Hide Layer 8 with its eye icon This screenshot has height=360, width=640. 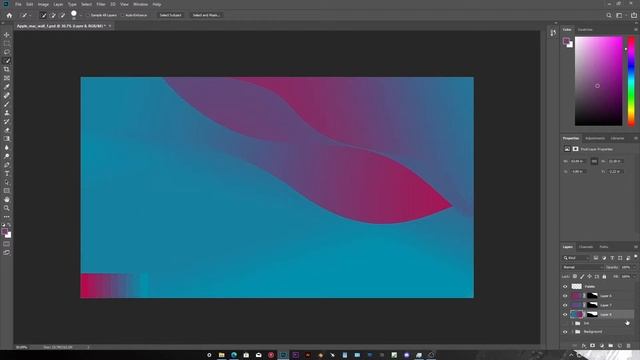[565, 315]
